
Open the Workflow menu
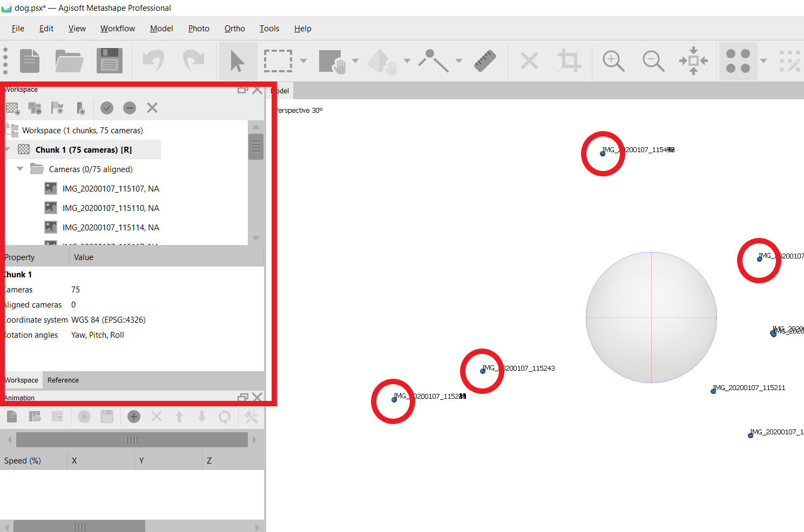coord(117,29)
